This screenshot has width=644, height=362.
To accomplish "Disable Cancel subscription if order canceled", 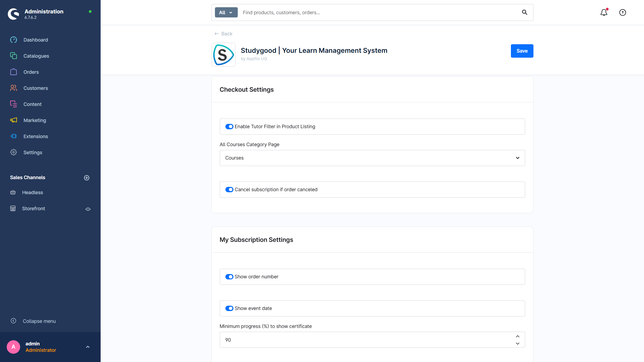I will pos(229,190).
